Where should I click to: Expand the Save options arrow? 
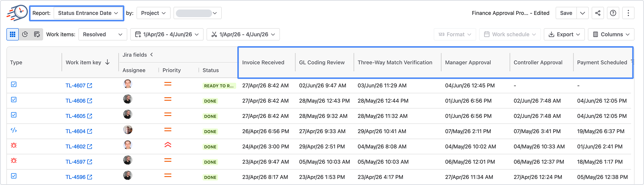coord(583,13)
